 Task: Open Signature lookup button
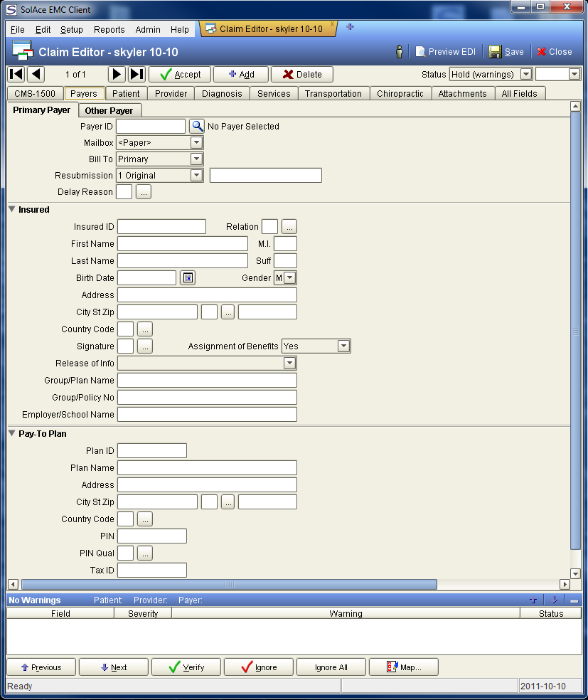pyautogui.click(x=145, y=346)
